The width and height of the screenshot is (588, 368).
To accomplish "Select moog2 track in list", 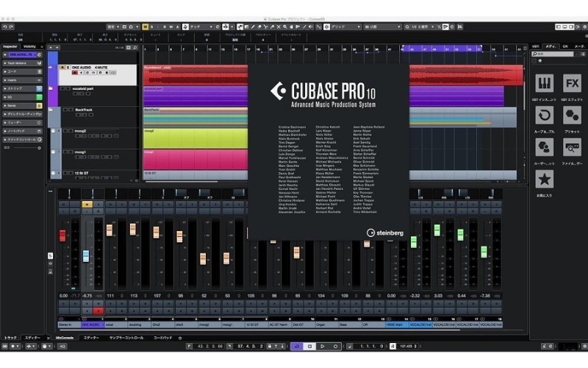I will coord(80,131).
